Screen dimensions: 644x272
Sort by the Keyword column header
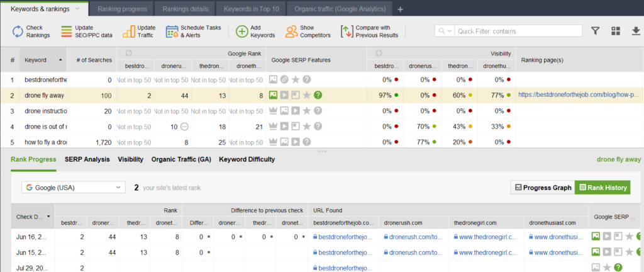click(43, 60)
